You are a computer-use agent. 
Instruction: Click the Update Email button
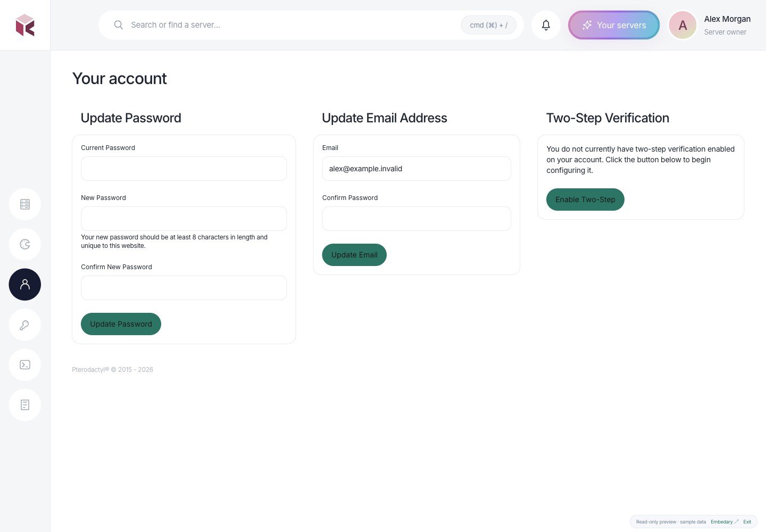354,255
